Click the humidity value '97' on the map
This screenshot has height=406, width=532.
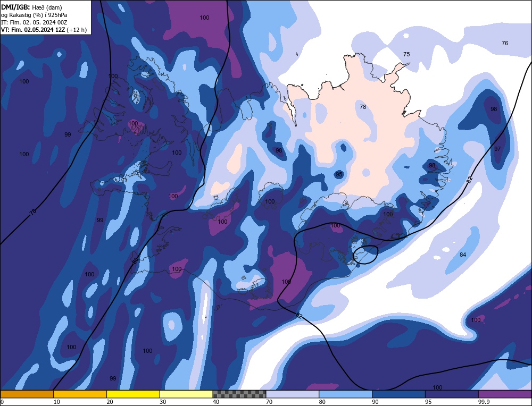coord(497,149)
